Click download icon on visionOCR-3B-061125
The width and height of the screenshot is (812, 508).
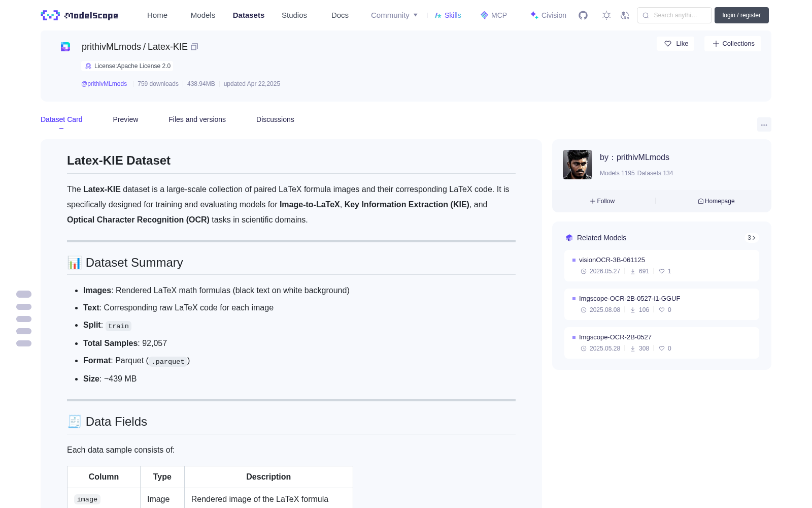click(x=633, y=271)
